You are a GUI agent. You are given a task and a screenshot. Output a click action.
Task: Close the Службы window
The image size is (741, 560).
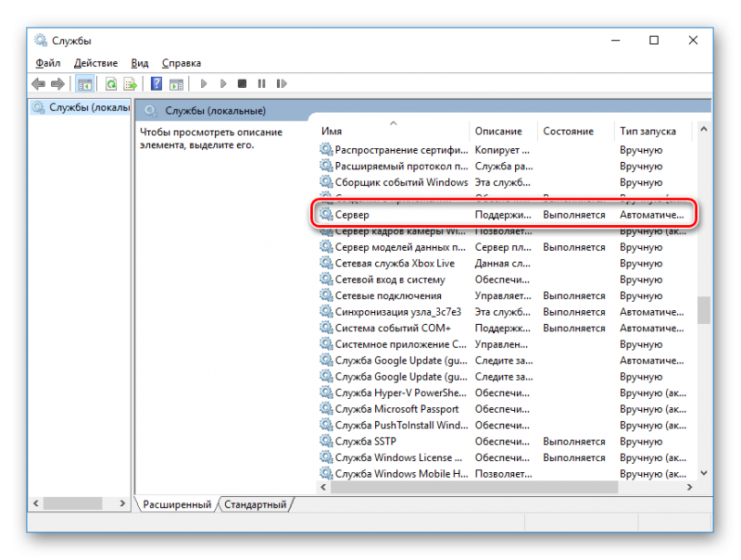[693, 41]
